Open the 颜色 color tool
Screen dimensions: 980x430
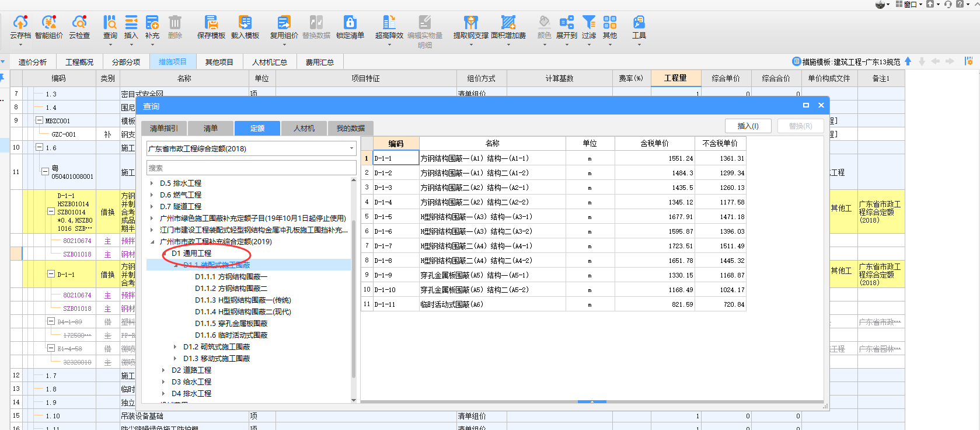[544, 27]
